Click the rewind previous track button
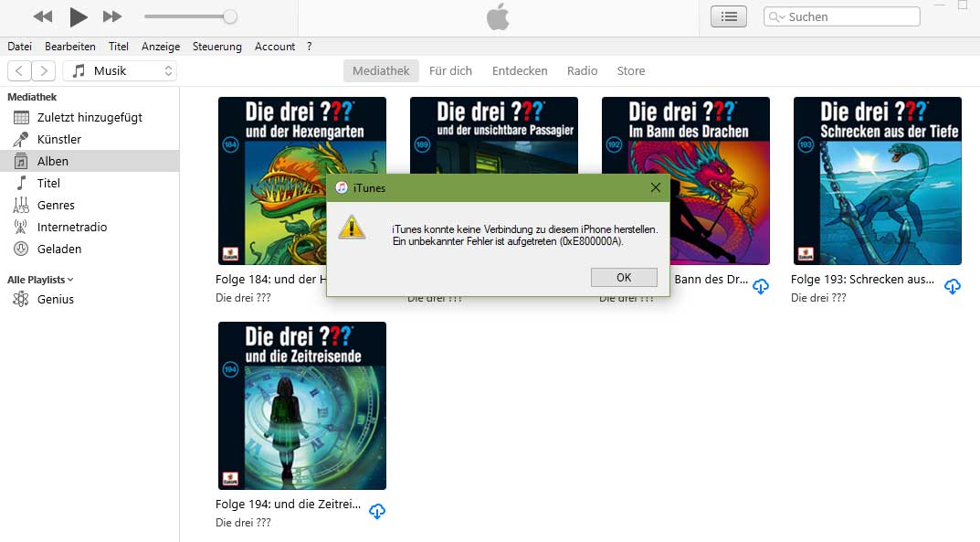The image size is (980, 542). tap(43, 16)
